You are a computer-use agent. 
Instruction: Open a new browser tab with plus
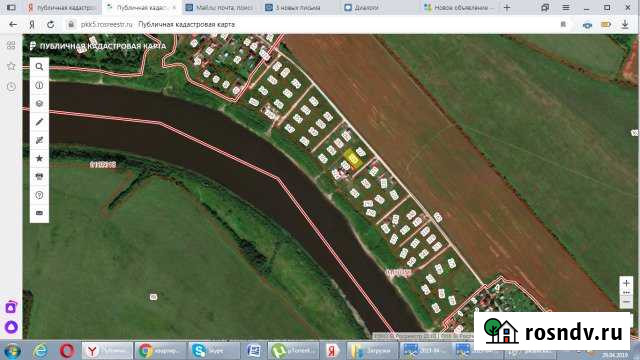[x=507, y=7]
